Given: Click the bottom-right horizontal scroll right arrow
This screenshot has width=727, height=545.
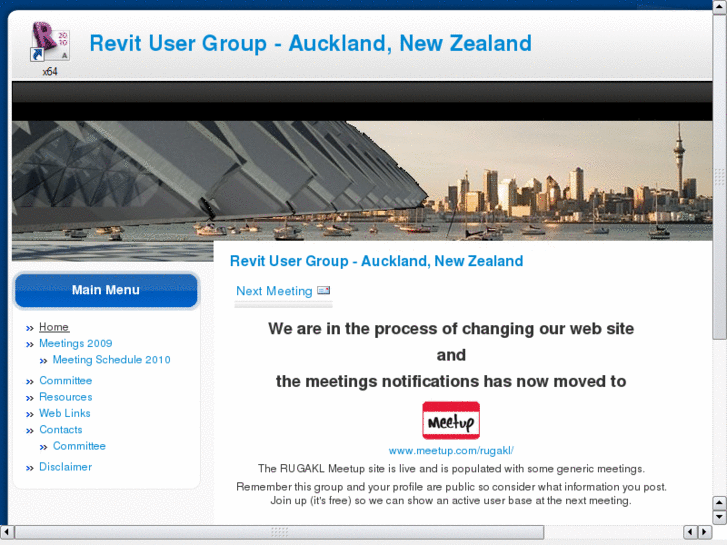Looking at the screenshot, I should pyautogui.click(x=704, y=532).
